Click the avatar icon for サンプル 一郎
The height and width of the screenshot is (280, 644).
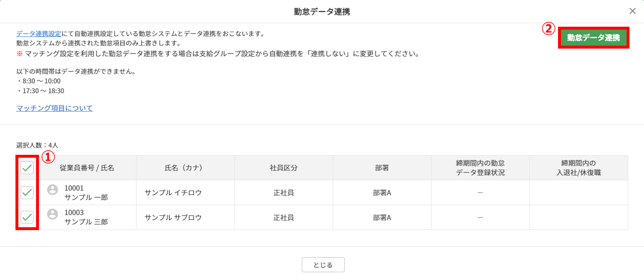pyautogui.click(x=52, y=190)
